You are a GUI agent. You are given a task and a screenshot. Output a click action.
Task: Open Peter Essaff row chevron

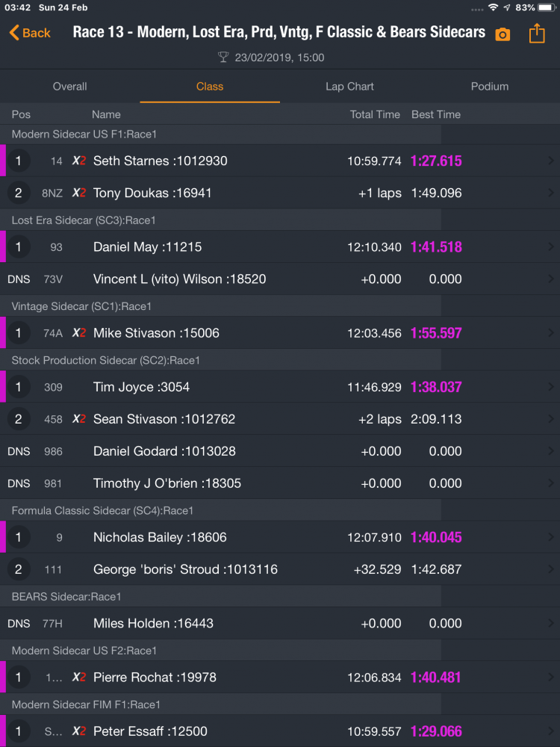(550, 731)
